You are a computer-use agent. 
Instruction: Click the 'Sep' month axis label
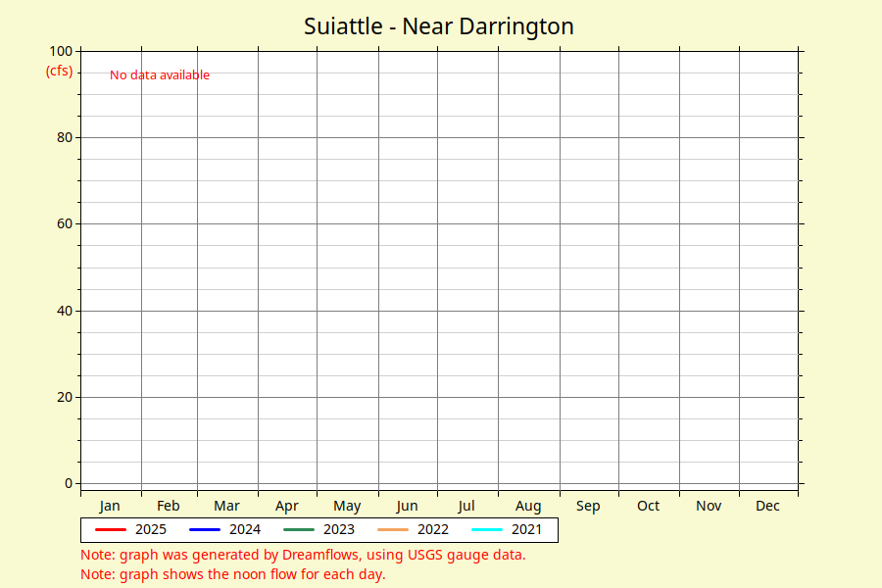(588, 506)
